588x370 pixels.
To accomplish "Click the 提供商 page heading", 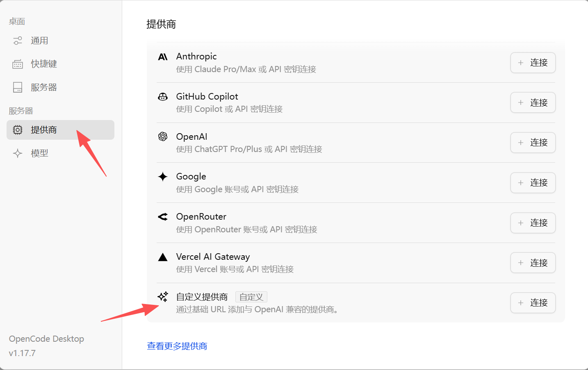I will (x=161, y=24).
